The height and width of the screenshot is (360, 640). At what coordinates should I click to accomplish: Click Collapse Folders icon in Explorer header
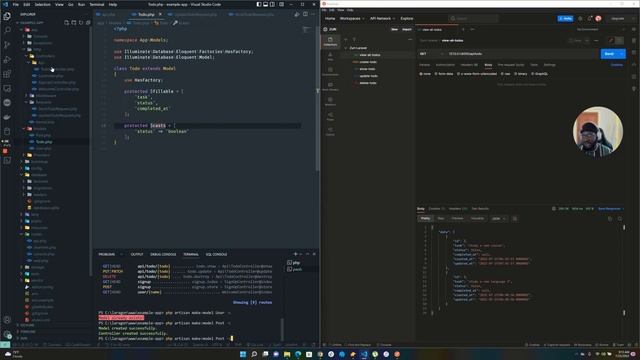(x=88, y=22)
